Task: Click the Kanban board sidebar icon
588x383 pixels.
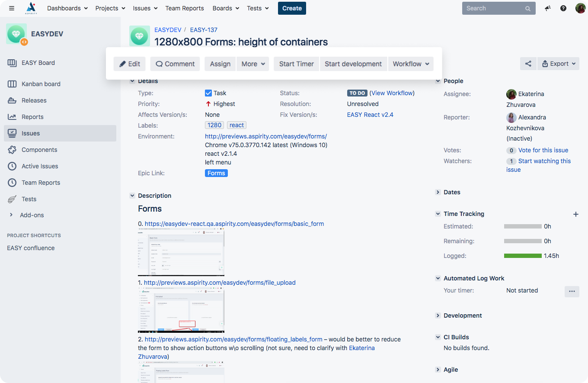Action: (x=12, y=84)
